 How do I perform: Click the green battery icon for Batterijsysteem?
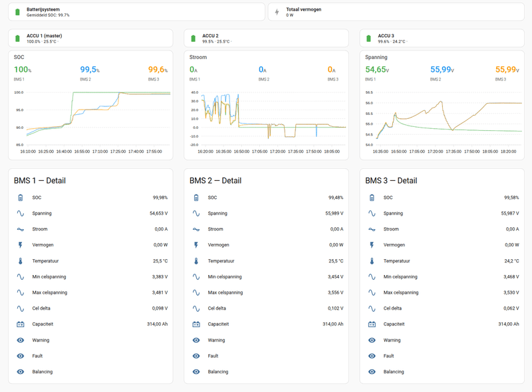[x=17, y=12]
